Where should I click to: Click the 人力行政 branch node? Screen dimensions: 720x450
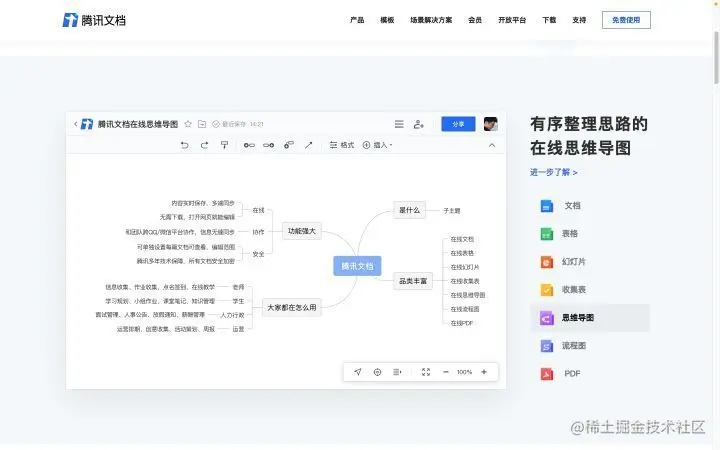coord(232,315)
